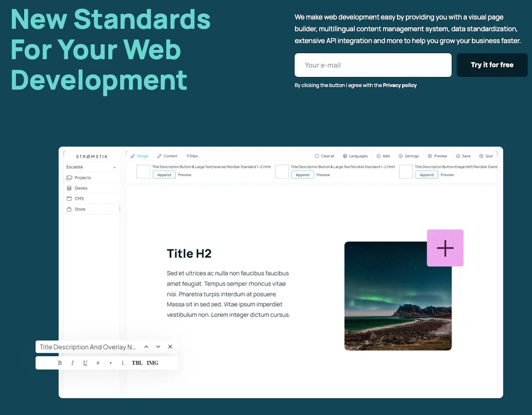The image size is (532, 415).
Task: Click the Settings info circle icon
Action: pyautogui.click(x=400, y=156)
